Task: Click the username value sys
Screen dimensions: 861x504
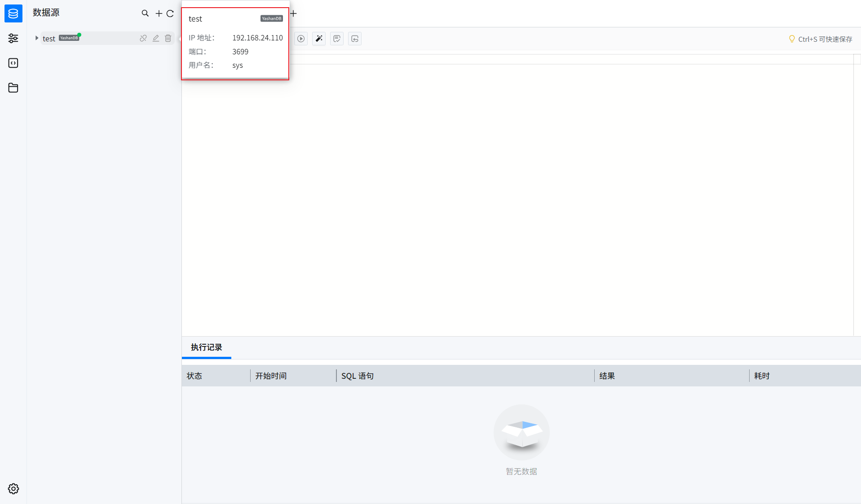Action: (x=238, y=66)
